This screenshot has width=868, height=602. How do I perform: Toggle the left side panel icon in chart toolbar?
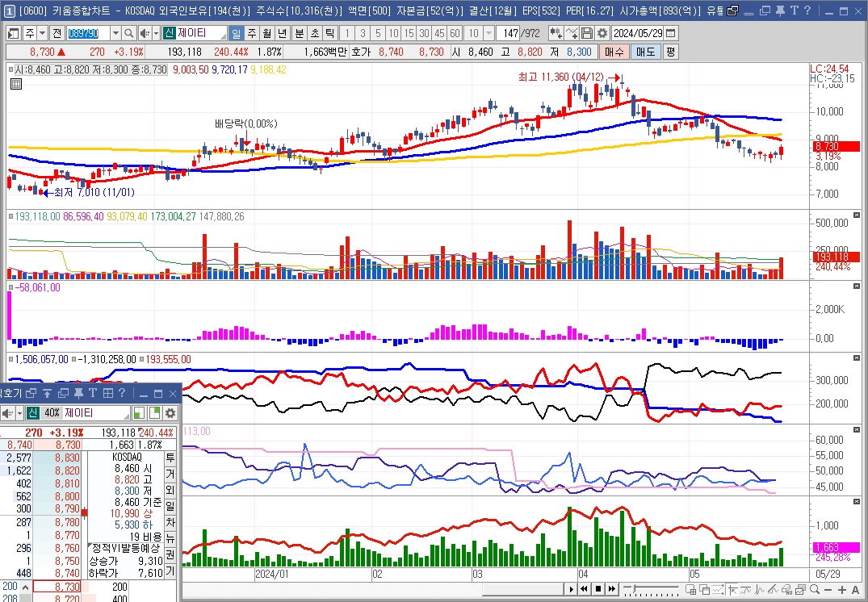click(x=13, y=33)
